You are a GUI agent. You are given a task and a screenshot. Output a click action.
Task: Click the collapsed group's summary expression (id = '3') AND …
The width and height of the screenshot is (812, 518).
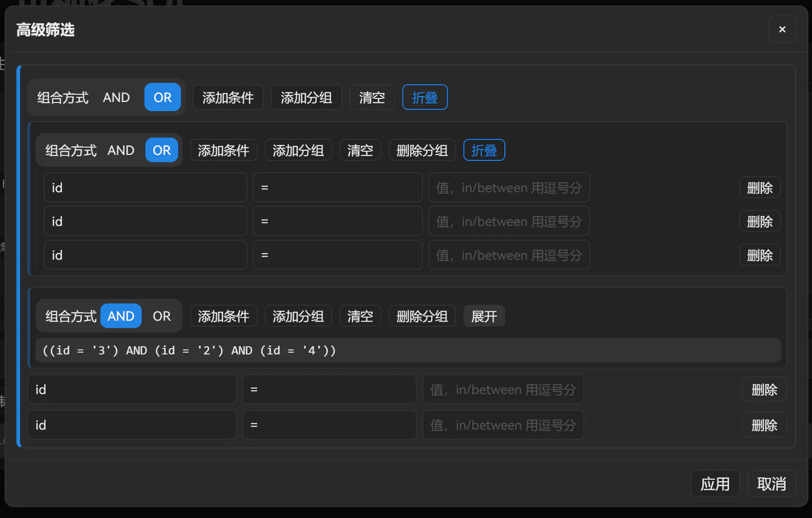click(408, 350)
